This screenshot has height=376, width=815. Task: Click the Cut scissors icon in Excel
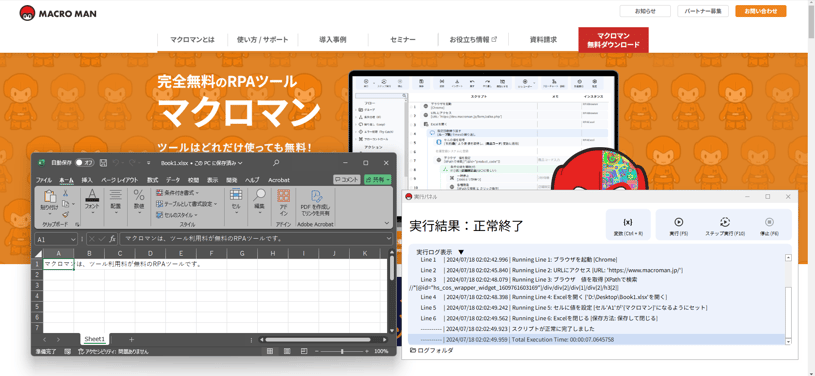coord(65,193)
